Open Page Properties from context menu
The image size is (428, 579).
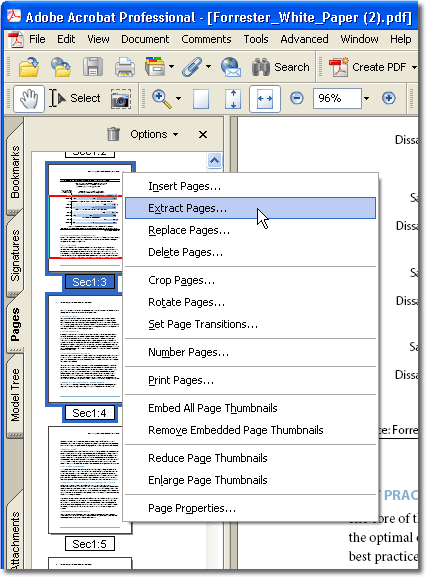pos(250,508)
